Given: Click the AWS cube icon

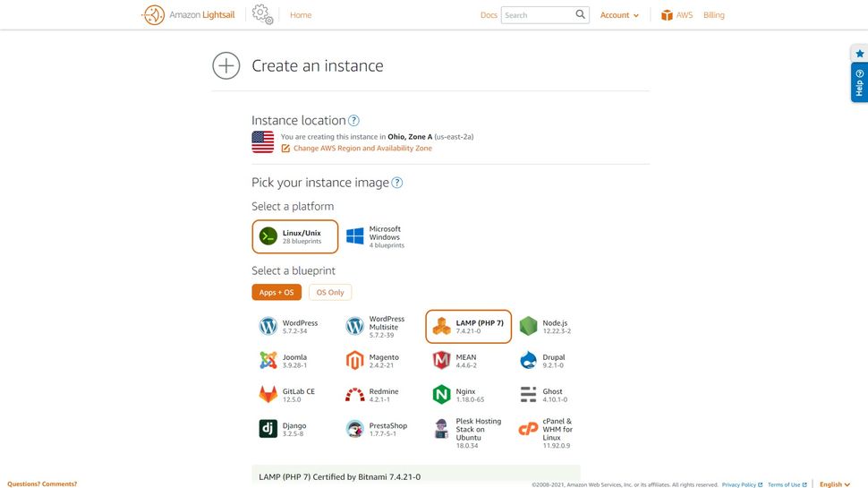Looking at the screenshot, I should tap(667, 15).
